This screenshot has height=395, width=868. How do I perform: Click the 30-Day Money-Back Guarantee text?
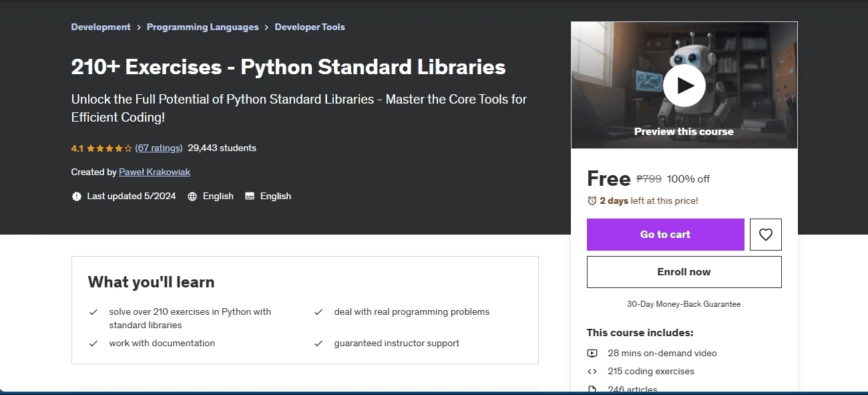(684, 304)
